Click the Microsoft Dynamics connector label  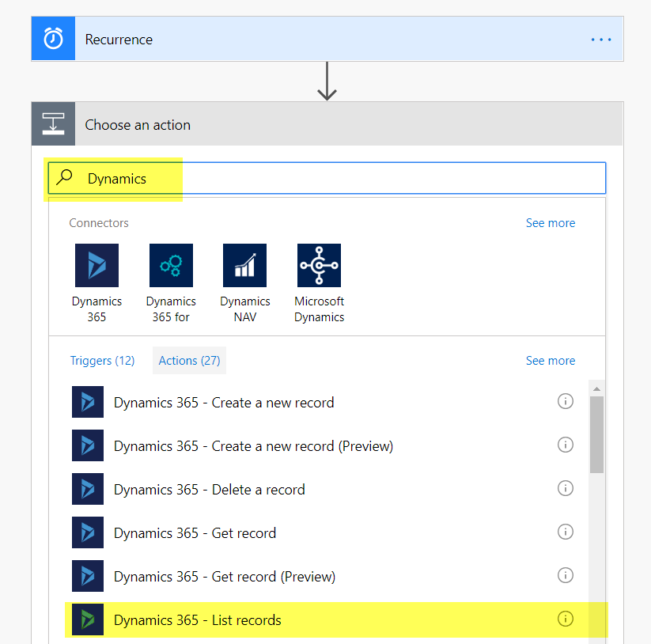(x=320, y=309)
